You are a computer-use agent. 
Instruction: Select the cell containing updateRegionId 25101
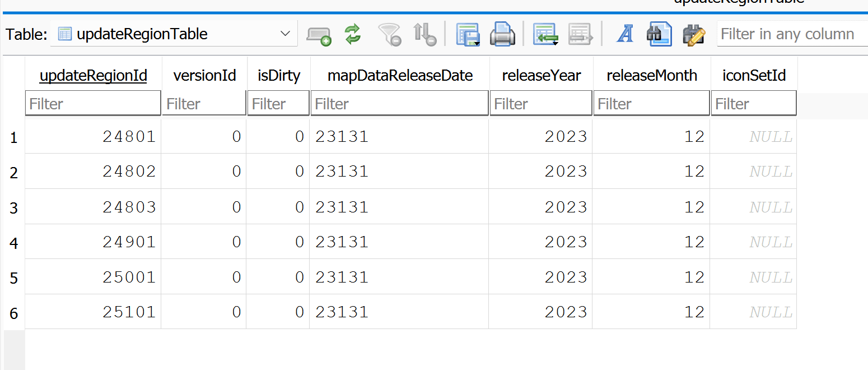point(93,312)
